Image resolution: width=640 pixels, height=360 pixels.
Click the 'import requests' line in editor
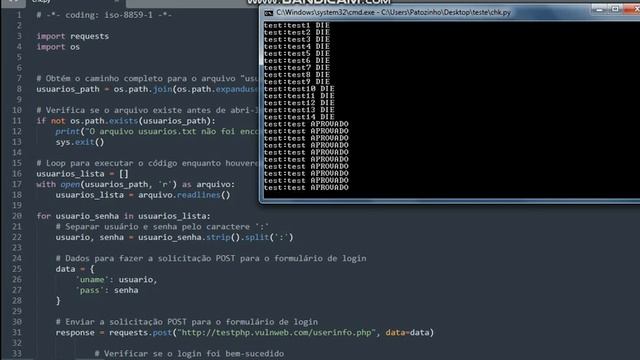coord(73,36)
